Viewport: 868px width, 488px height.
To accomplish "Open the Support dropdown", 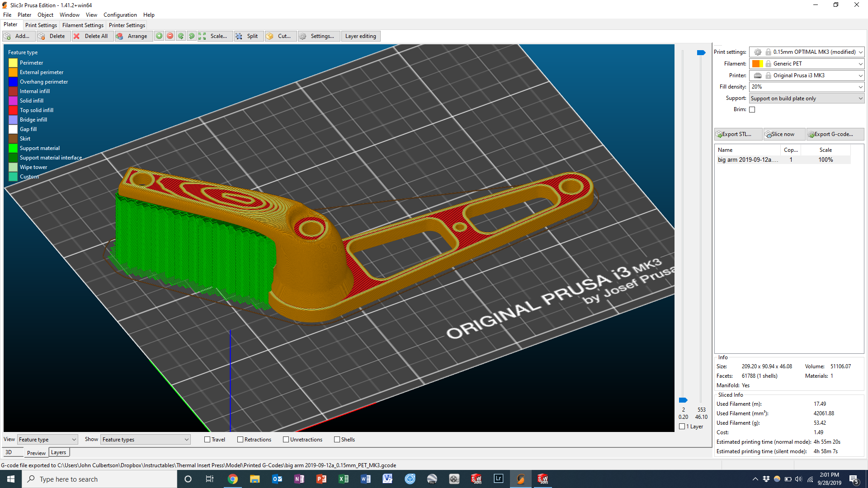I will 807,99.
